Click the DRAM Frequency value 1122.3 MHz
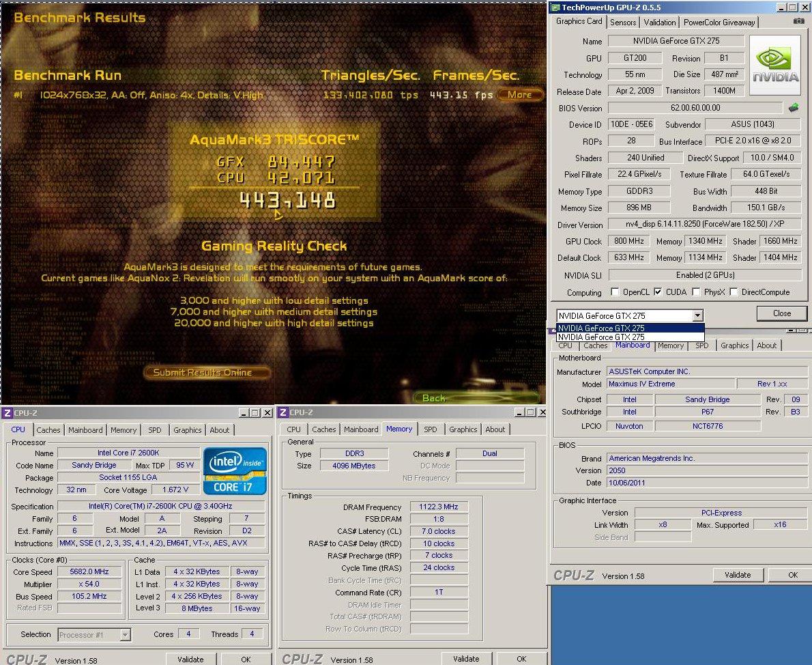Screen dimensions: 812x665 [439, 507]
